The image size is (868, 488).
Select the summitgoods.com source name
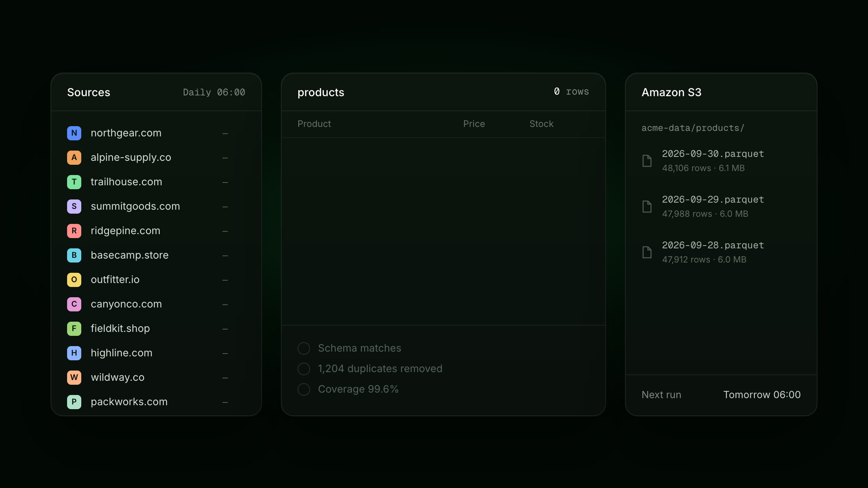click(135, 207)
